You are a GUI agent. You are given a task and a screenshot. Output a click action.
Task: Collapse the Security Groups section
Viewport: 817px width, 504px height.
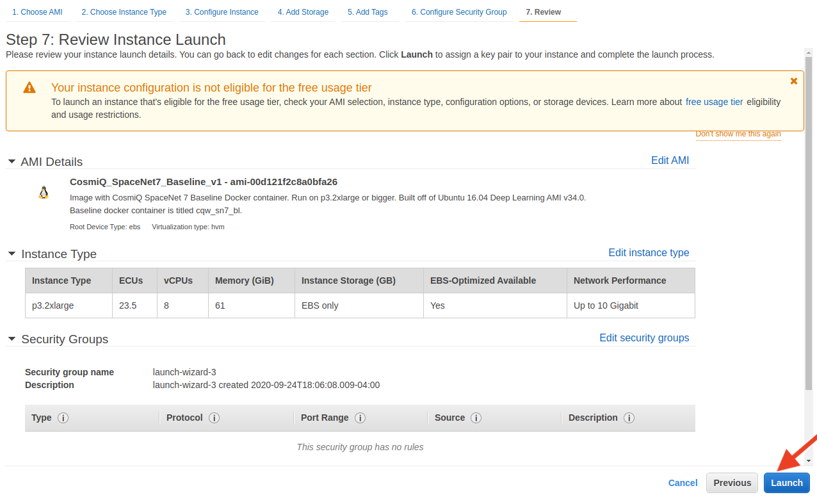(12, 339)
